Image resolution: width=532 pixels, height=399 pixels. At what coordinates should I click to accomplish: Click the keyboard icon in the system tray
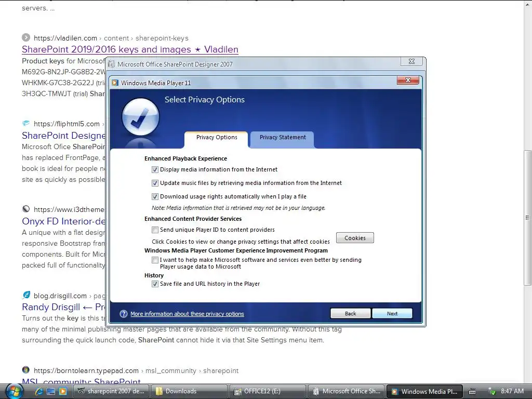472,392
